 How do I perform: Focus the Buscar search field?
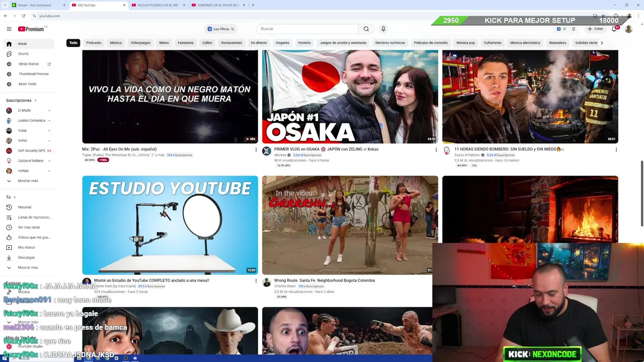coord(307,29)
